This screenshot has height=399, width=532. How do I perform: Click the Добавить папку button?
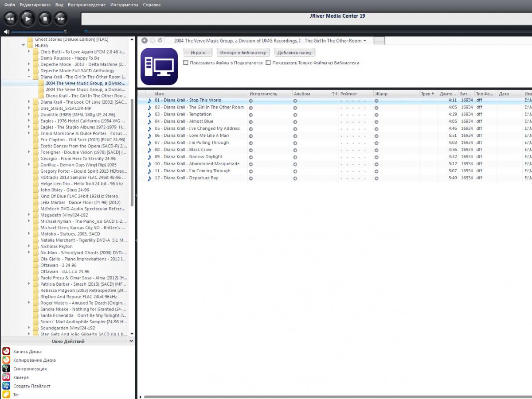[294, 52]
